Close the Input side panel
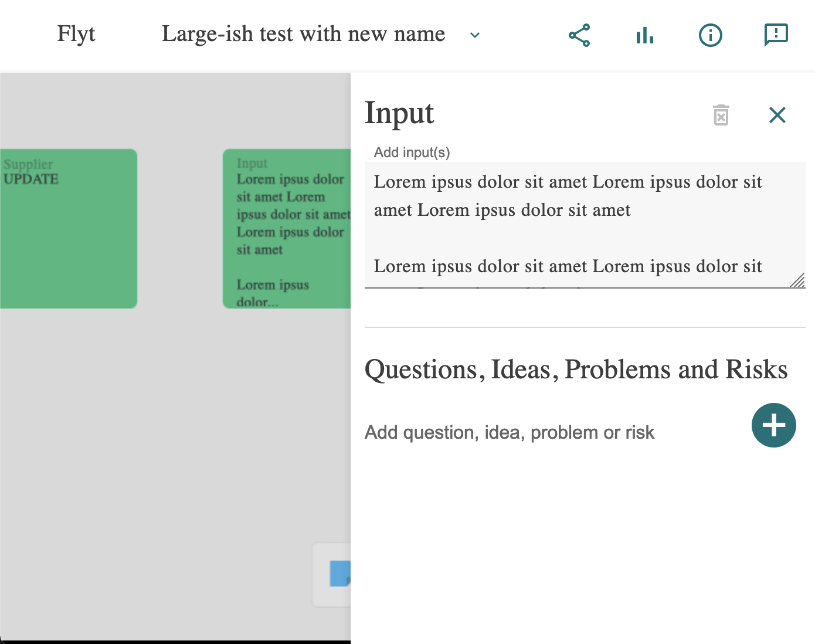This screenshot has width=815, height=644. 777,115
